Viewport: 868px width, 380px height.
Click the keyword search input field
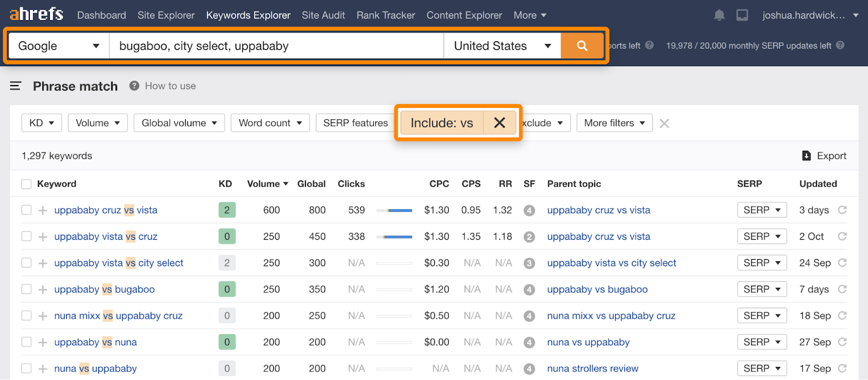click(x=277, y=46)
